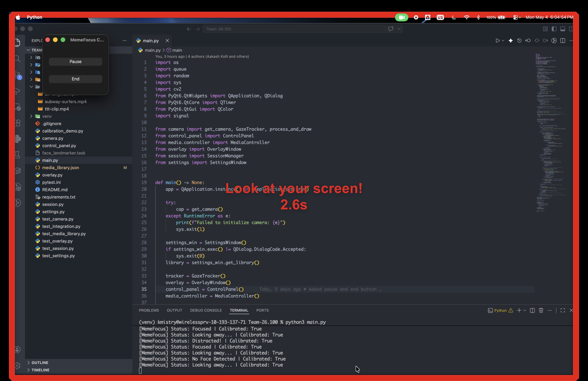Create a new terminal with plus icon

[x=519, y=311]
